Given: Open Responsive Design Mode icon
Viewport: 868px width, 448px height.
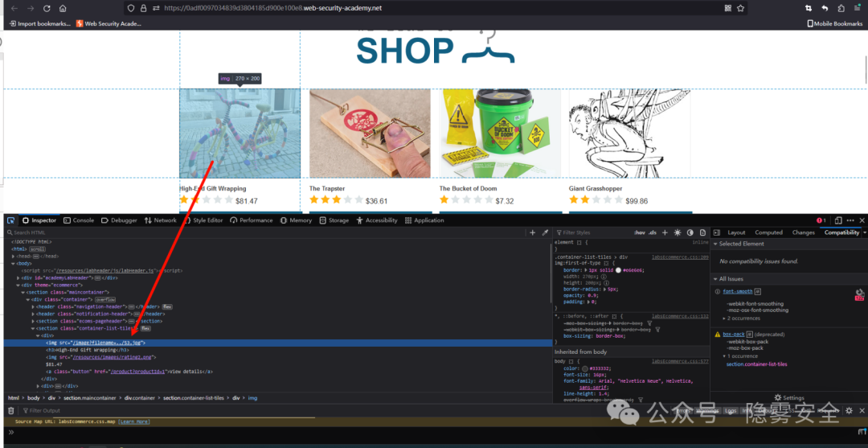Looking at the screenshot, I should click(838, 220).
